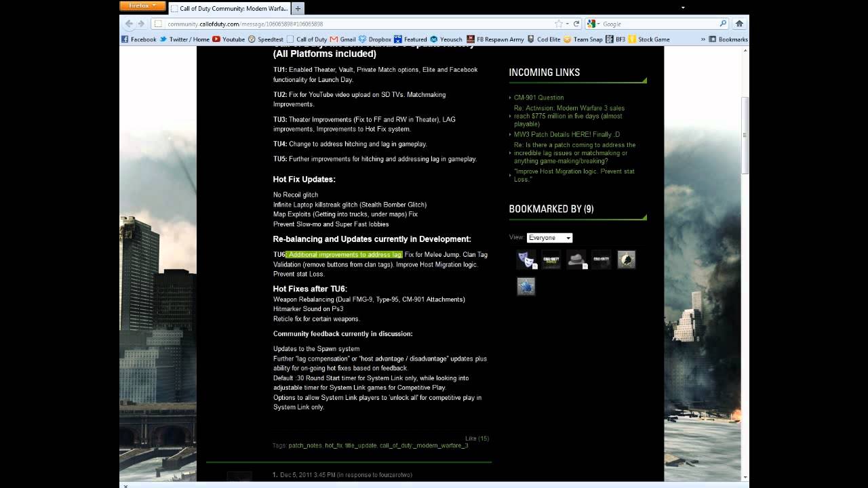This screenshot has height=488, width=868.
Task: Open the hot_fix tag
Action: (x=334, y=446)
